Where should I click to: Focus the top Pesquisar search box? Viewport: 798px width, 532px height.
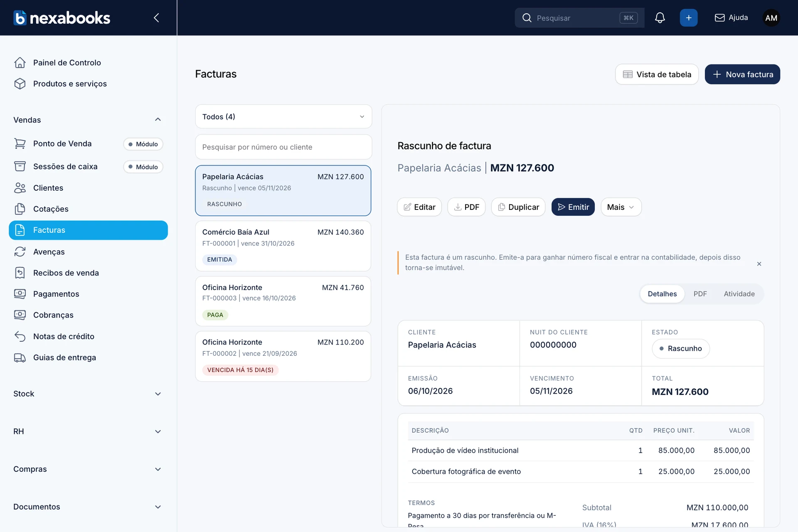(579, 18)
